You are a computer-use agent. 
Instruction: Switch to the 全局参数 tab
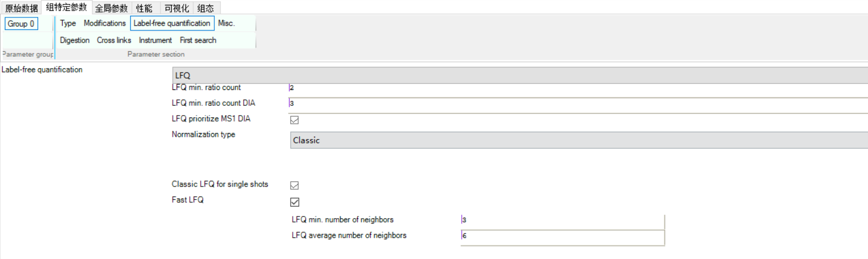point(111,8)
